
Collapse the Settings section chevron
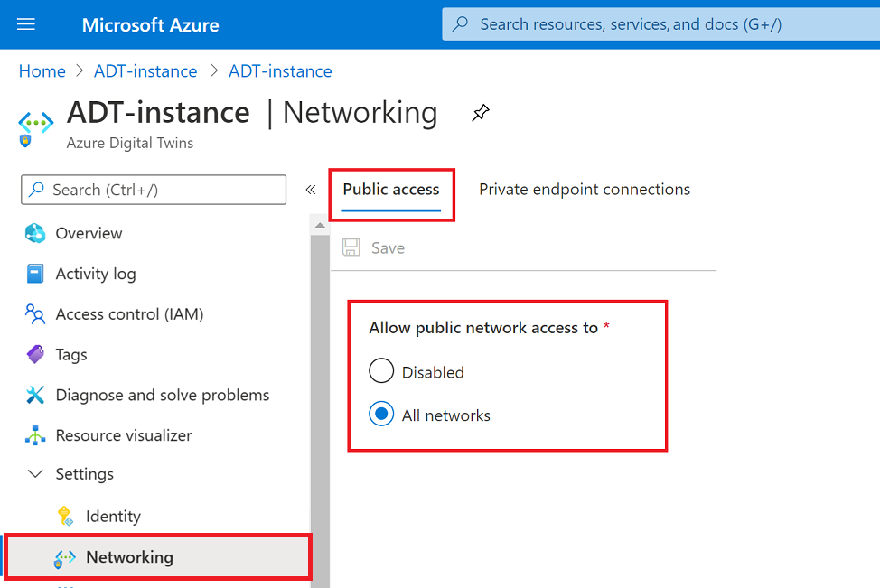[35, 473]
